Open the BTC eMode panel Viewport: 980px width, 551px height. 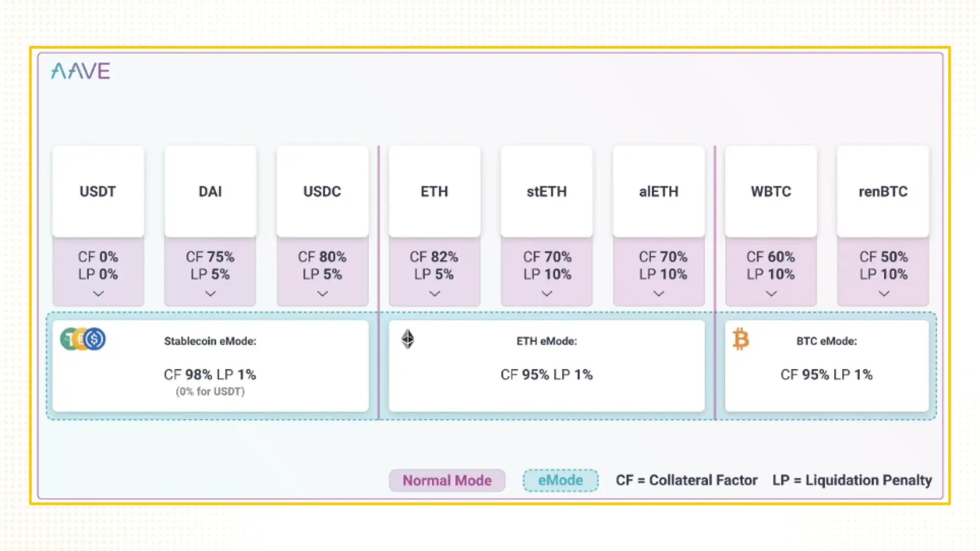[x=826, y=366]
